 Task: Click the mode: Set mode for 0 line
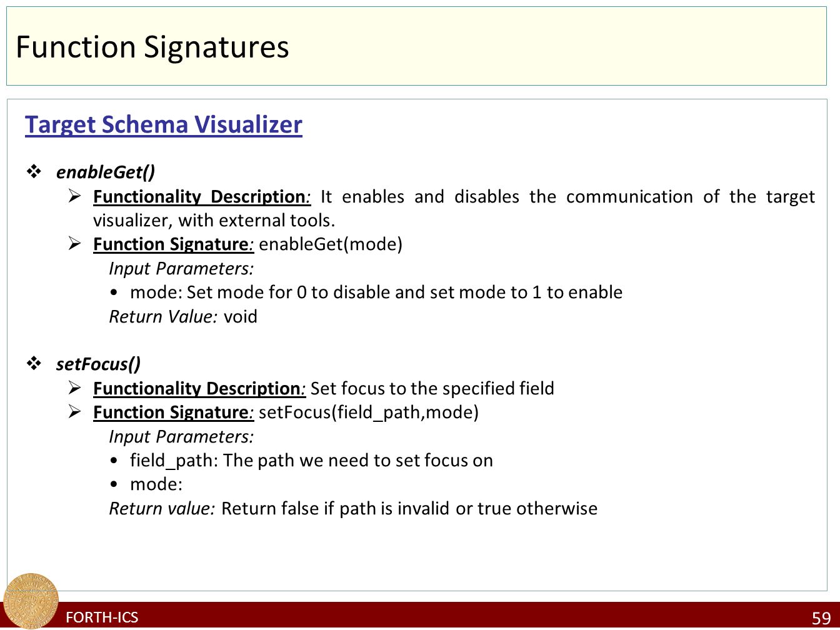tap(376, 292)
